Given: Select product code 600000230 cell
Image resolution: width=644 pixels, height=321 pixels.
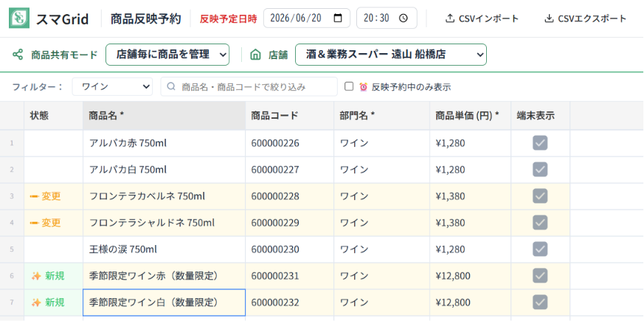Looking at the screenshot, I should (290, 249).
